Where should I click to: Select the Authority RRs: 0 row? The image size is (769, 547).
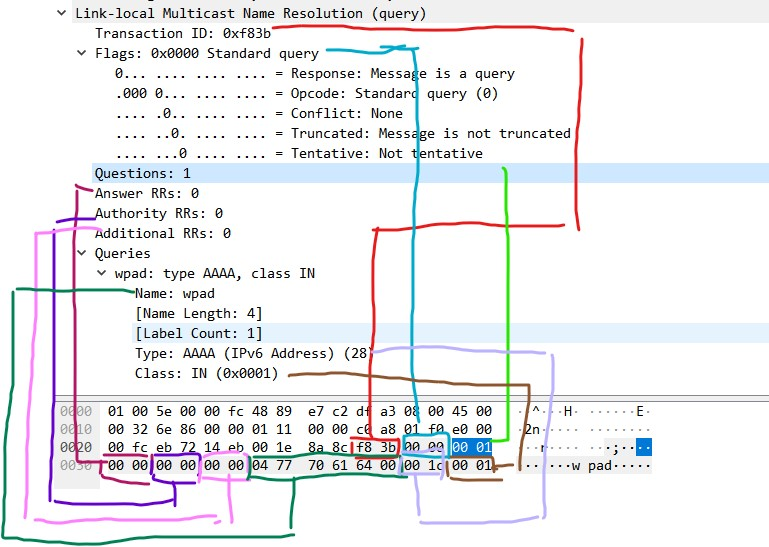click(159, 213)
